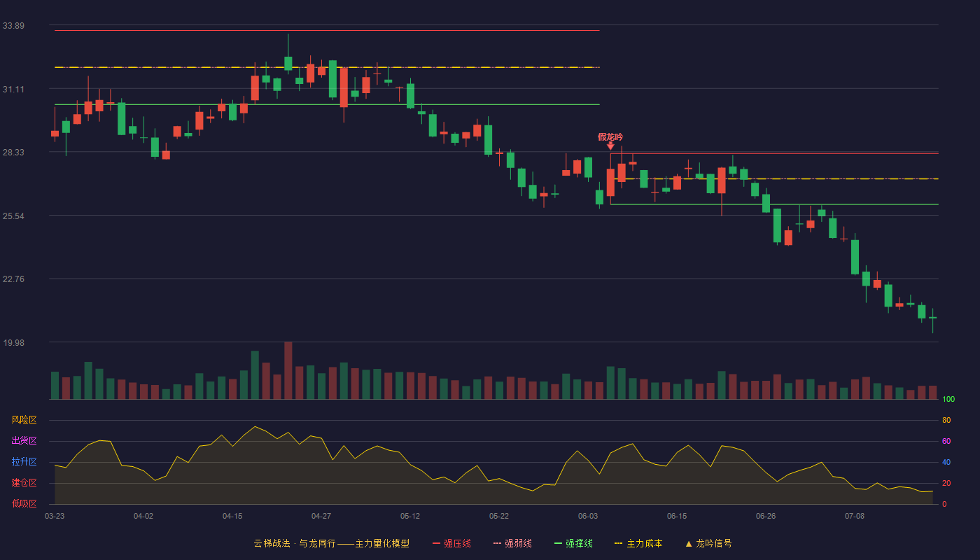Toggle the 强撑线 legend label

(579, 543)
